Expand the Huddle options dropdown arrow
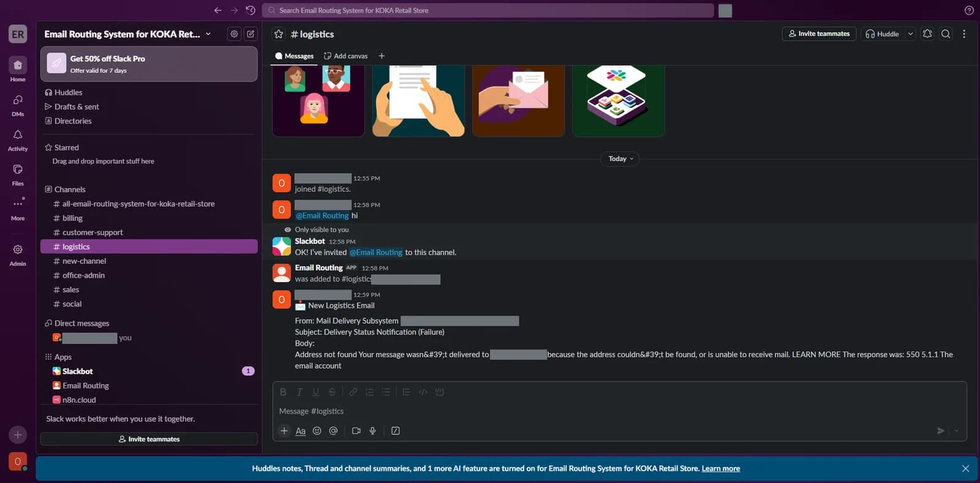The width and height of the screenshot is (980, 483). 911,34
